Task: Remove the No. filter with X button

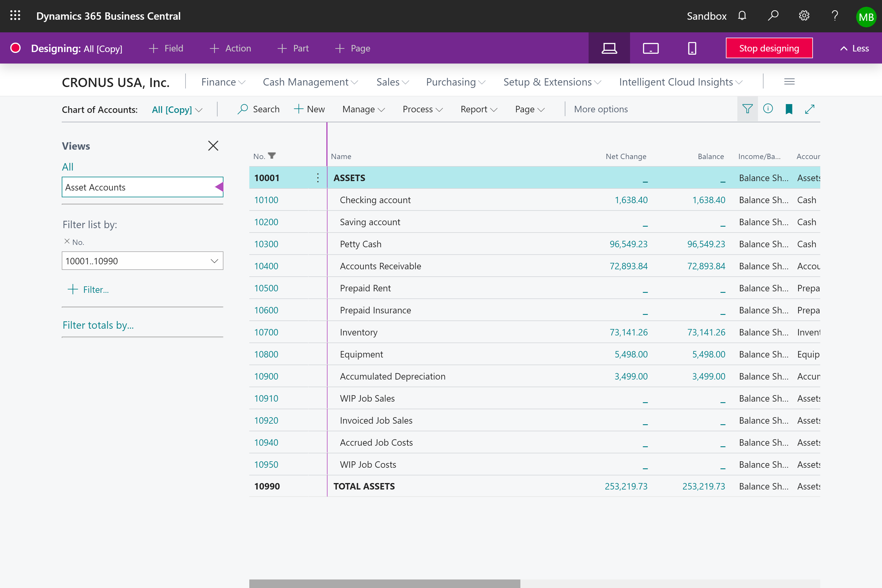Action: click(66, 241)
